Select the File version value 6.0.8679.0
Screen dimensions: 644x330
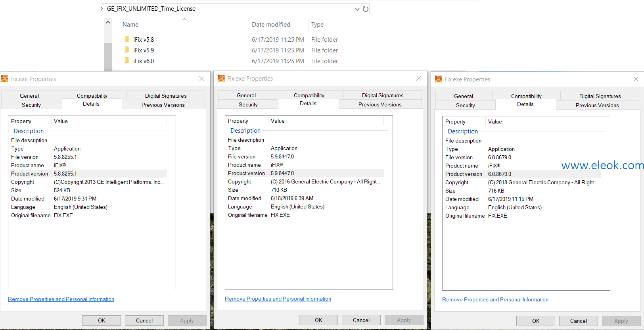500,157
